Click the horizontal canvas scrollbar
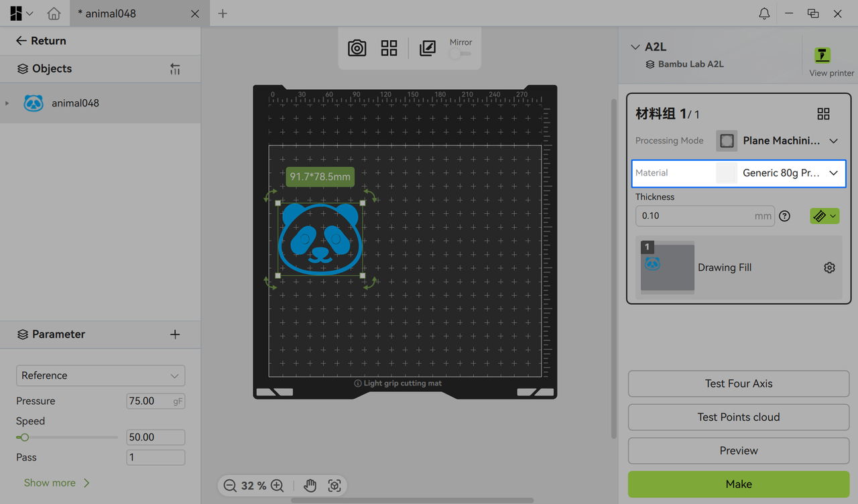Image resolution: width=858 pixels, height=504 pixels. (412, 500)
